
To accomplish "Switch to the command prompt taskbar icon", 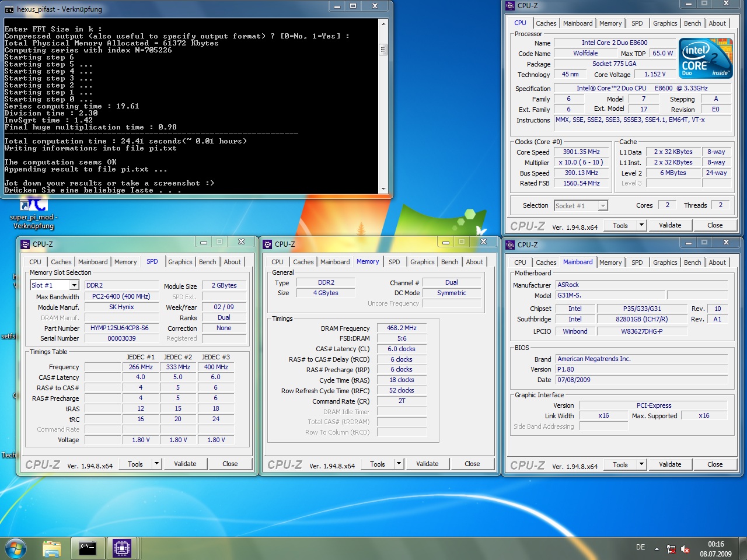I will point(88,548).
